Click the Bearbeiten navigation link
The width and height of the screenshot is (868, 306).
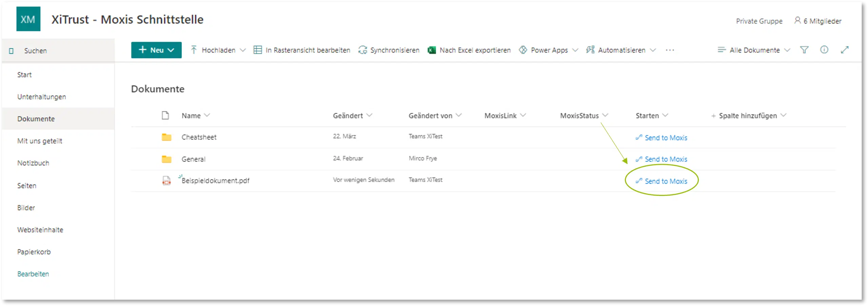(33, 274)
